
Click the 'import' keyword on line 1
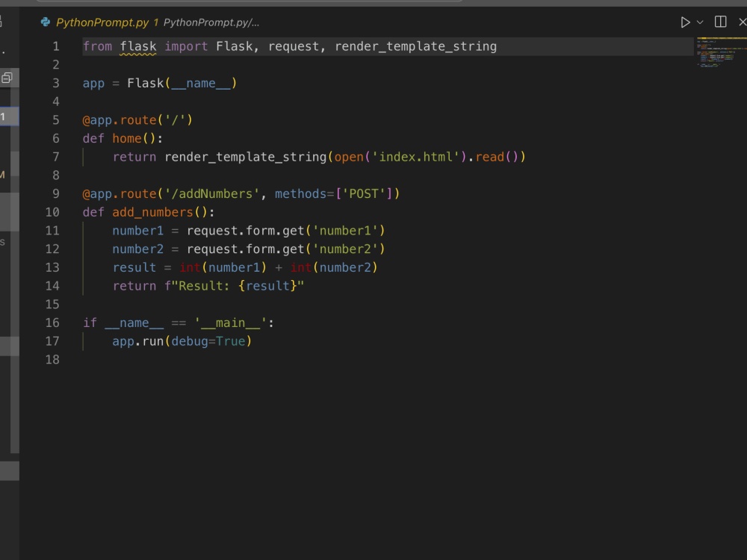(186, 46)
